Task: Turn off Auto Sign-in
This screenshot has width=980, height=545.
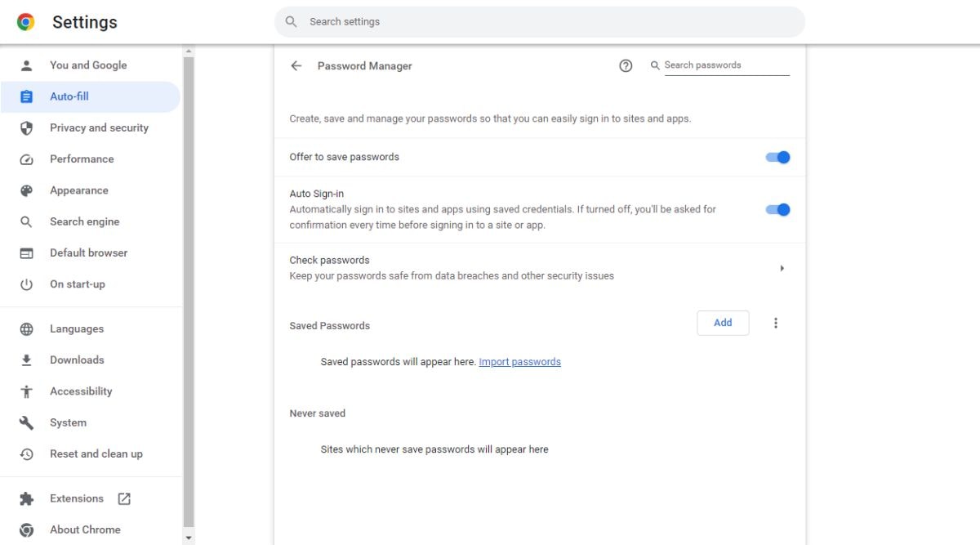Action: (777, 209)
